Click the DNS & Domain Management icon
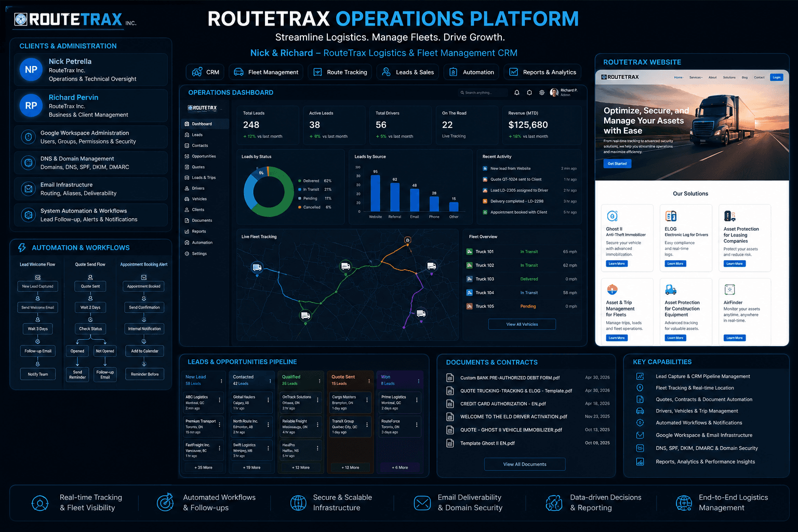Viewport: 798px width, 532px height. (x=29, y=163)
